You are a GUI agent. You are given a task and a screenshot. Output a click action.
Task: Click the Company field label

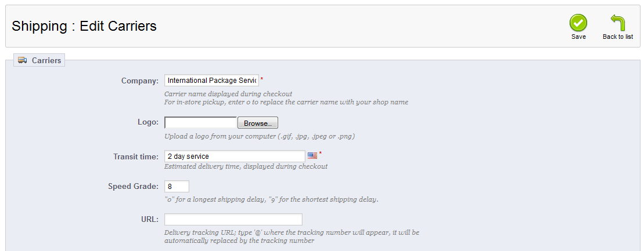click(x=139, y=81)
